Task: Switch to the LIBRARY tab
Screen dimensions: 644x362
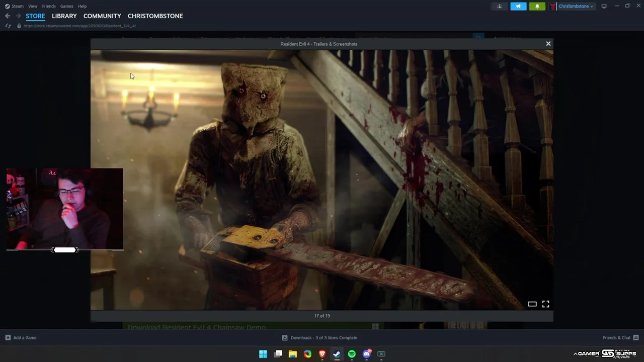Action: coord(64,16)
